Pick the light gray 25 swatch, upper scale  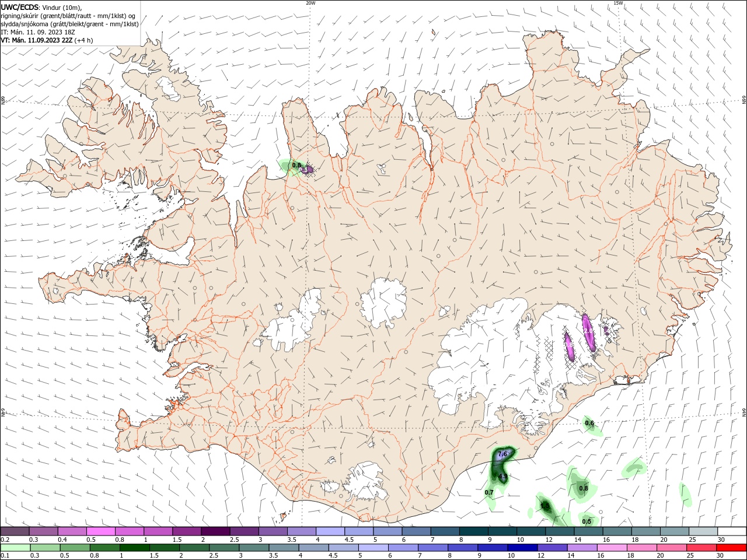(702, 531)
